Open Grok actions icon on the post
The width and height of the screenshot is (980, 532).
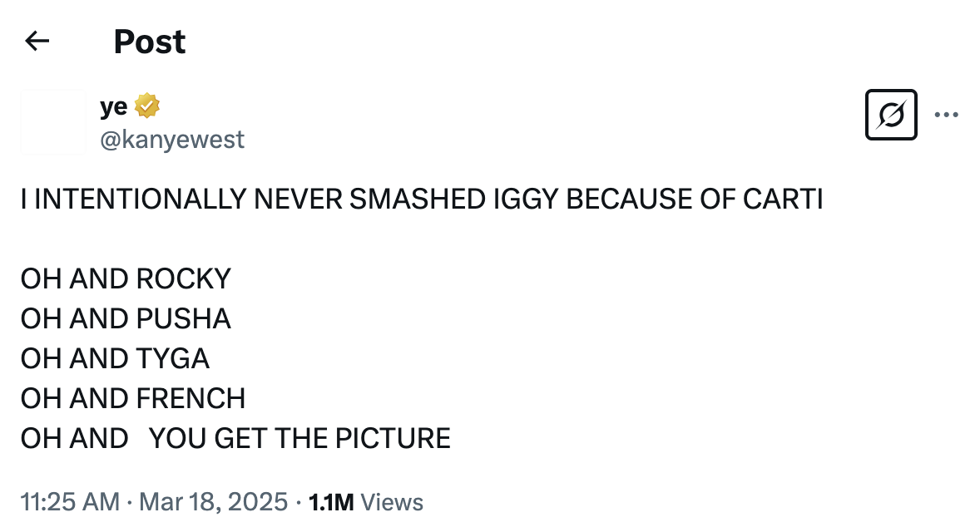[x=891, y=114]
